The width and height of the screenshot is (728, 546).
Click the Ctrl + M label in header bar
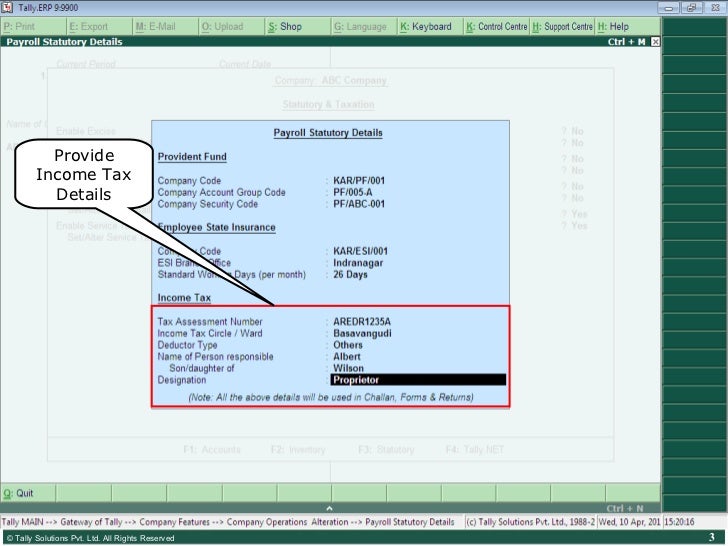[x=626, y=42]
